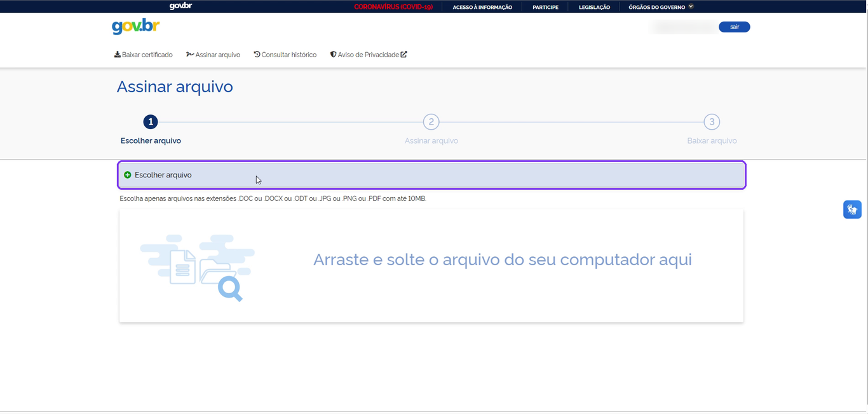Screen dimensions: 868x414
Task: Click the Assinar arquivo step label under step 2
Action: [431, 141]
